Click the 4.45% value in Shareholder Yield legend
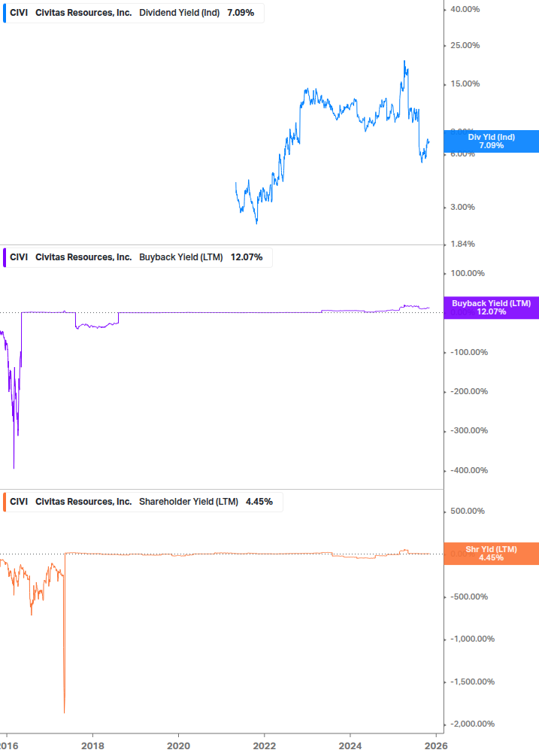Image resolution: width=539 pixels, height=756 pixels. [x=259, y=502]
